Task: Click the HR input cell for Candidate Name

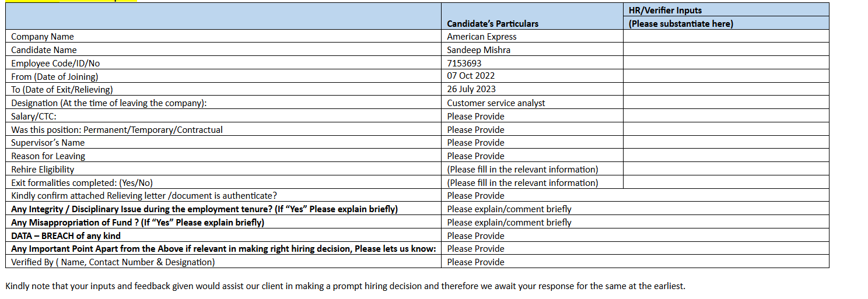Action: pyautogui.click(x=726, y=50)
